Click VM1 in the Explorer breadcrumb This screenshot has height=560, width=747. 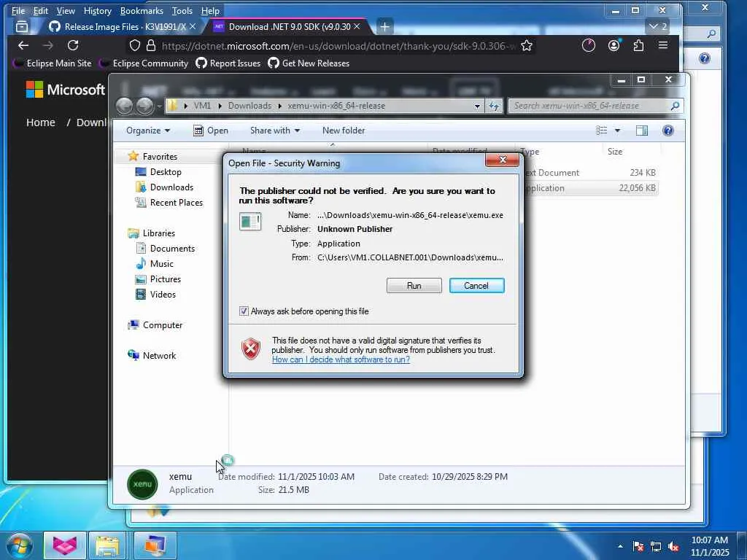click(202, 106)
